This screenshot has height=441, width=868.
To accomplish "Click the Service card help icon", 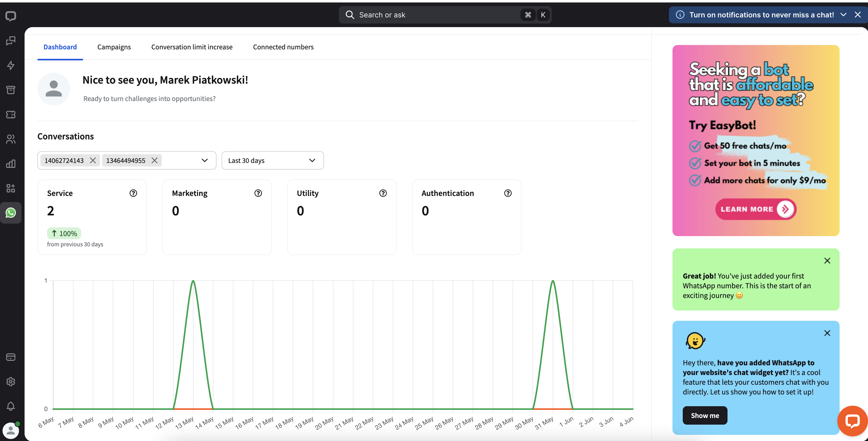I will 133,193.
